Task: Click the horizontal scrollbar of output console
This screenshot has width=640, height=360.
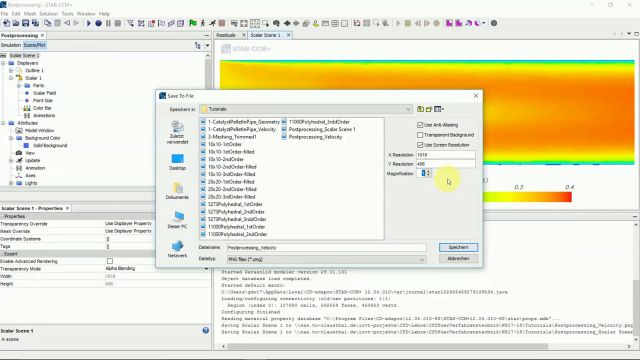Action: [387, 347]
